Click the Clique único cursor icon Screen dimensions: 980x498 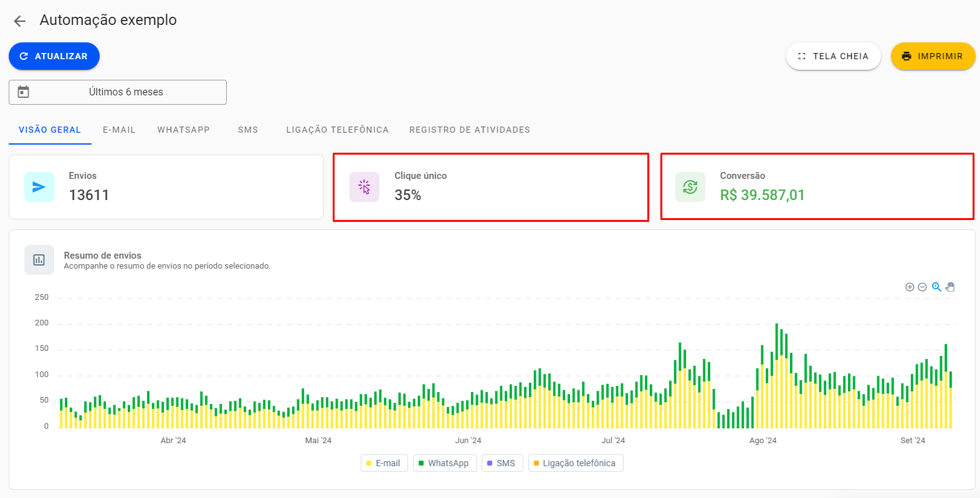click(364, 187)
